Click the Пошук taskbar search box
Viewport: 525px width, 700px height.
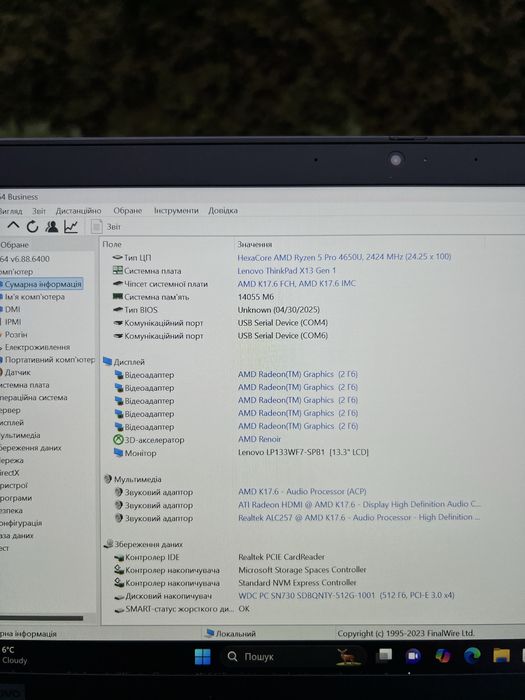click(295, 656)
